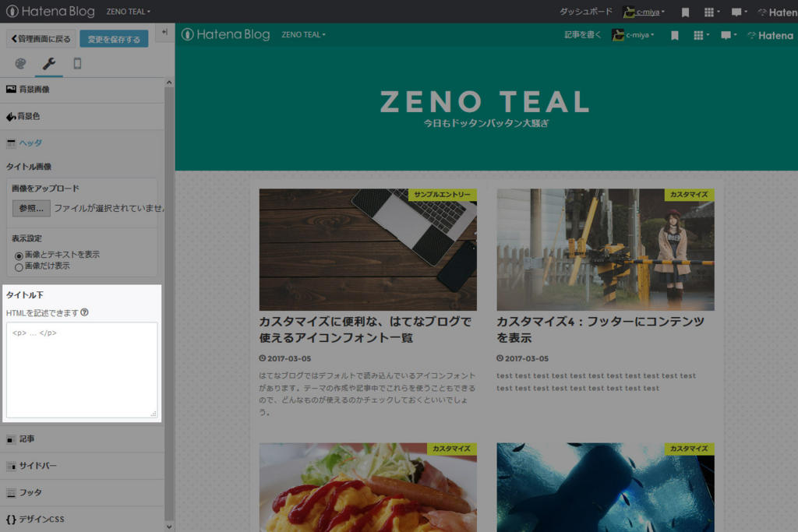Open ZENO TEAL dropdown in top bar
The height and width of the screenshot is (532, 798).
pos(129,11)
